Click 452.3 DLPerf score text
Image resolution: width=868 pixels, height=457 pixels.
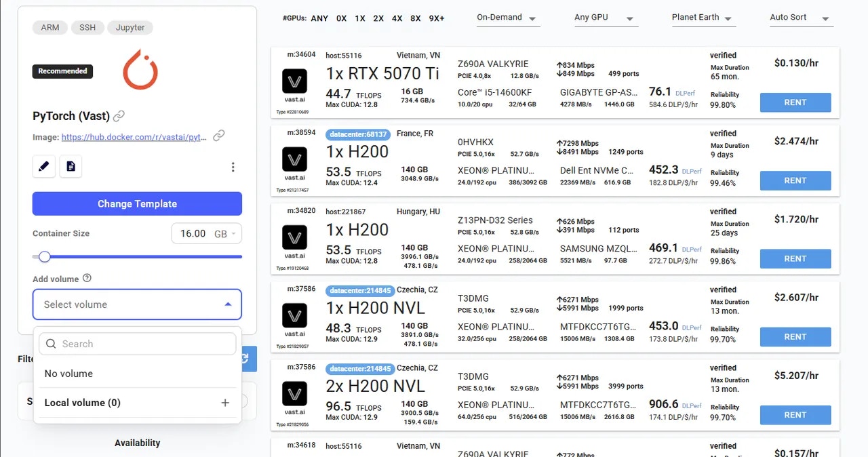click(664, 170)
